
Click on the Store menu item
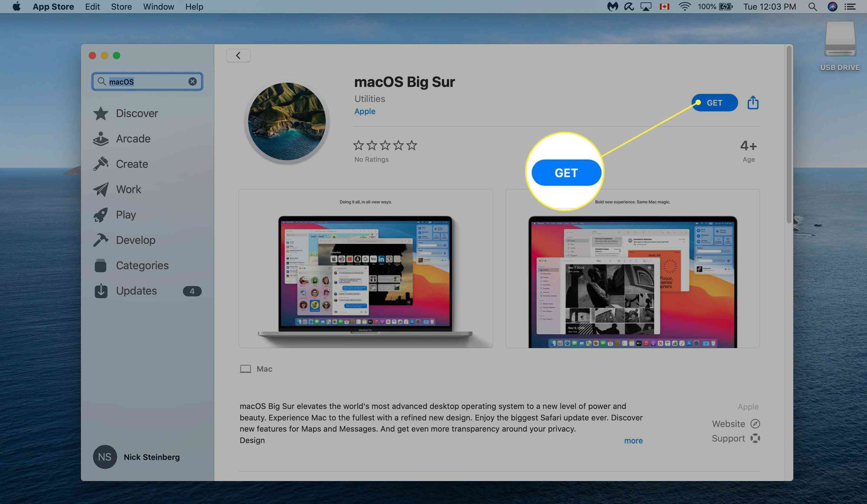120,7
